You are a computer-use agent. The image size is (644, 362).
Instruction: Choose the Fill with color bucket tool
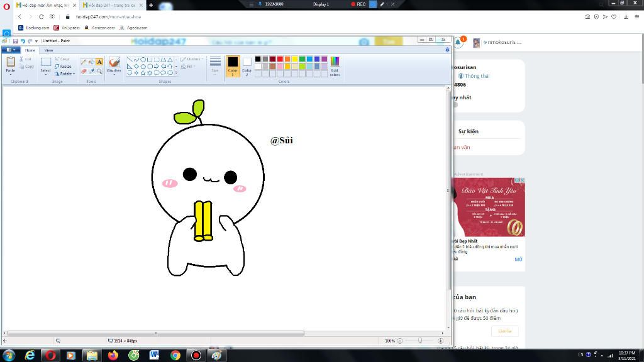(92, 62)
